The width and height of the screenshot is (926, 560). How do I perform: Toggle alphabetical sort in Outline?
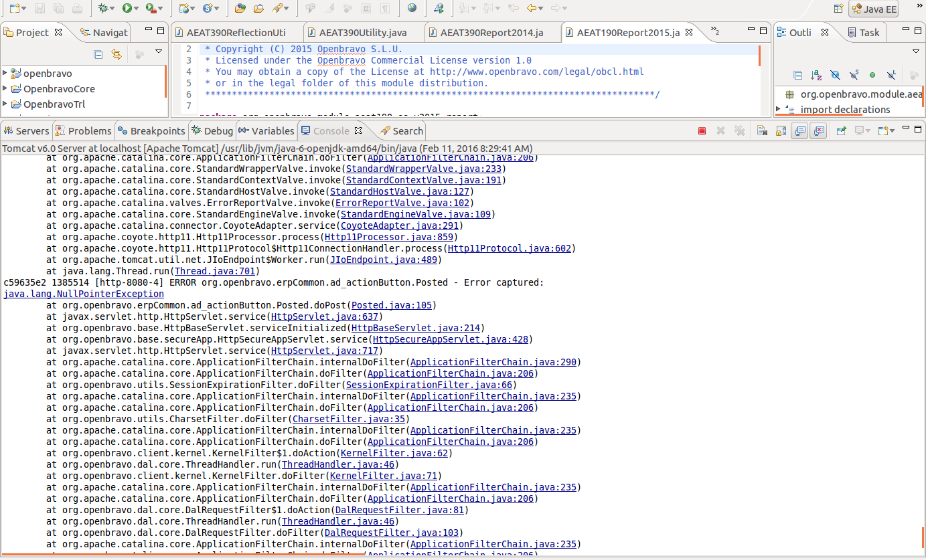click(816, 76)
